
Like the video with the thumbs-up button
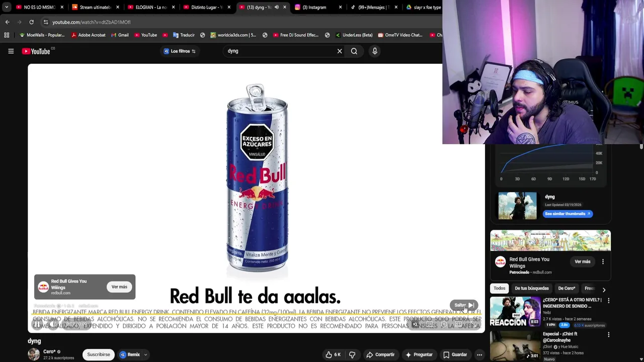click(x=334, y=354)
